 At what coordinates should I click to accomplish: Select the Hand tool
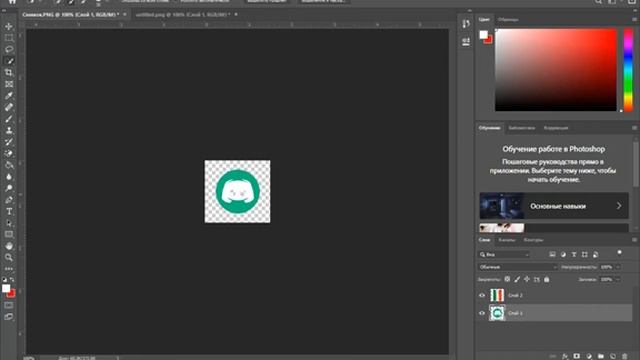(9, 246)
